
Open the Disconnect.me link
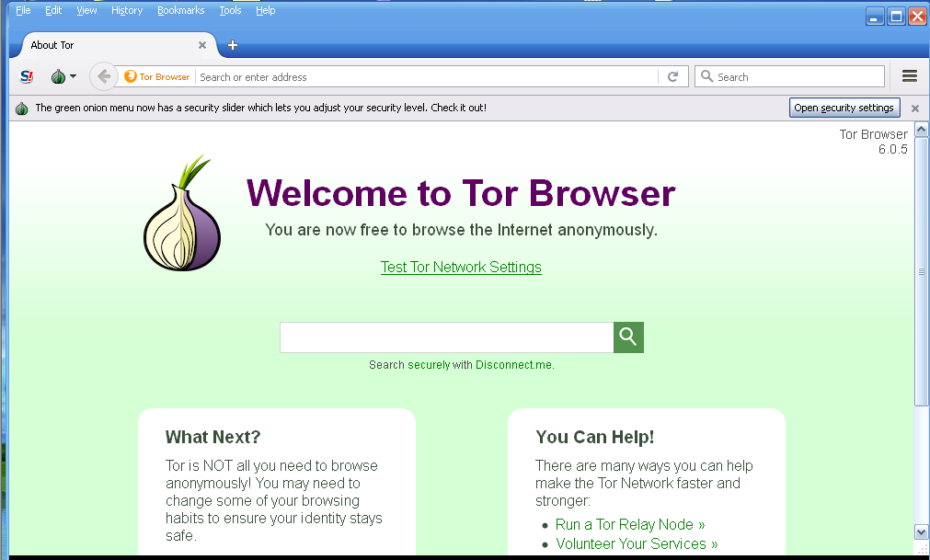(x=515, y=365)
